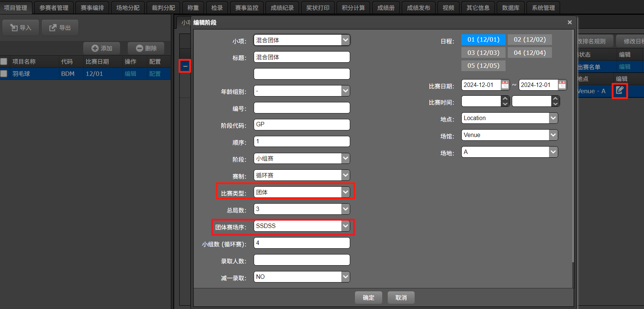Screen dimensions: 644x309
Task: Click the 录取人数 input field
Action: 302,260
